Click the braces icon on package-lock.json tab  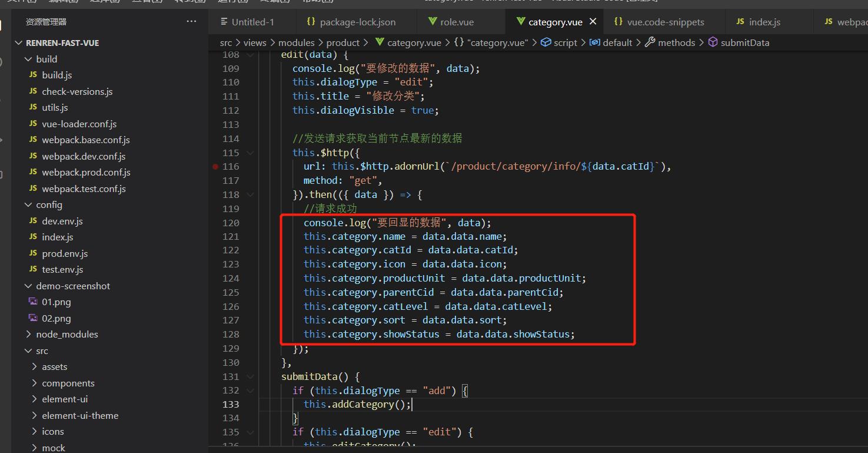(x=311, y=22)
